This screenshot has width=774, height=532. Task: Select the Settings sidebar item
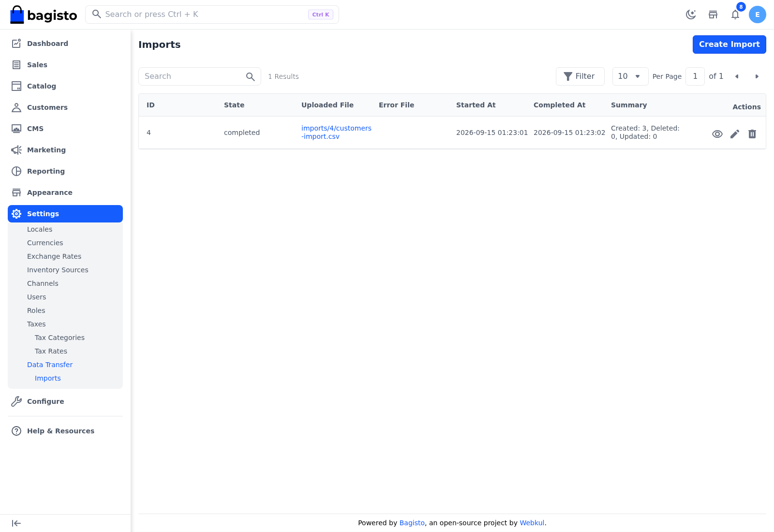pyautogui.click(x=65, y=214)
